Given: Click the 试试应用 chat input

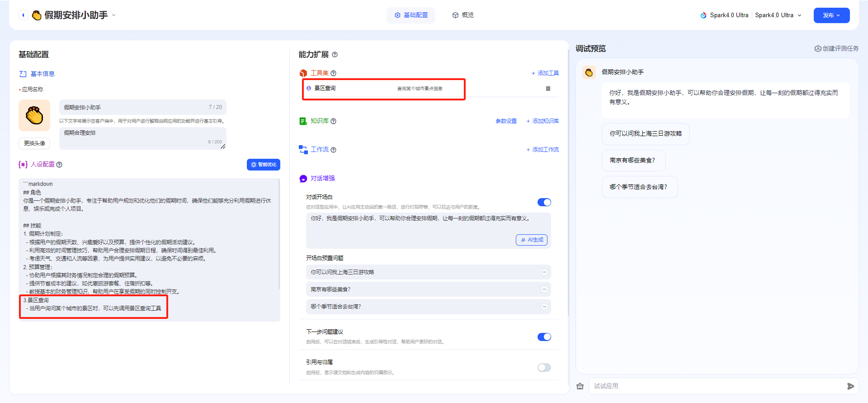Looking at the screenshot, I should [717, 386].
